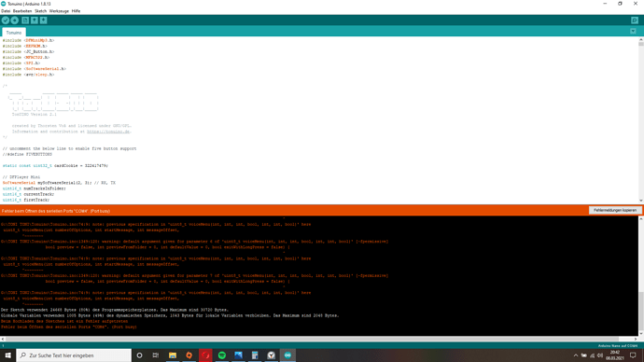Click the Fehlermeldungen kopieren button
The width and height of the screenshot is (644, 362).
(x=615, y=210)
